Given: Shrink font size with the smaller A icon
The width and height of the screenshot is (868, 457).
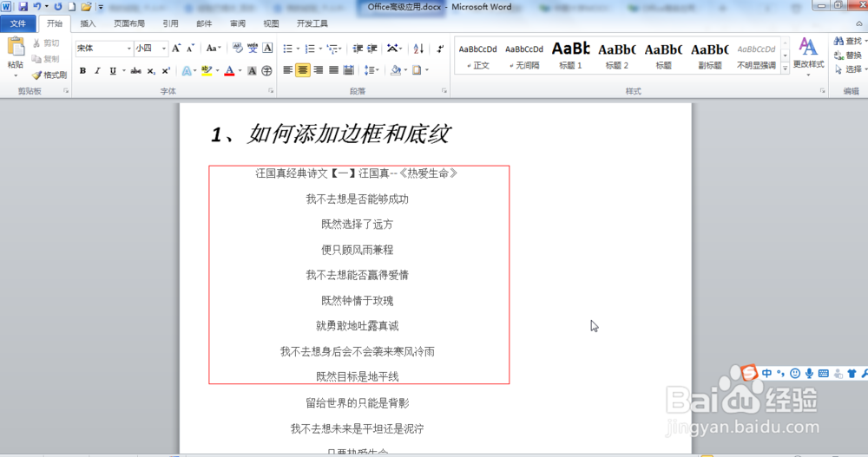Looking at the screenshot, I should click(x=190, y=49).
